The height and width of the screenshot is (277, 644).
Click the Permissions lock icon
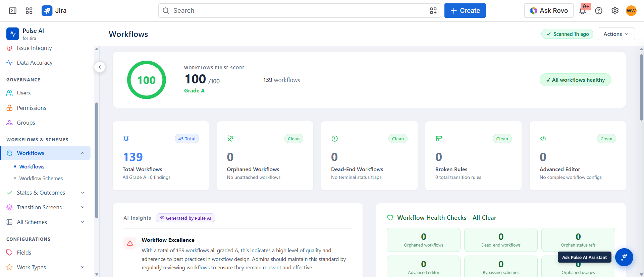pos(9,108)
